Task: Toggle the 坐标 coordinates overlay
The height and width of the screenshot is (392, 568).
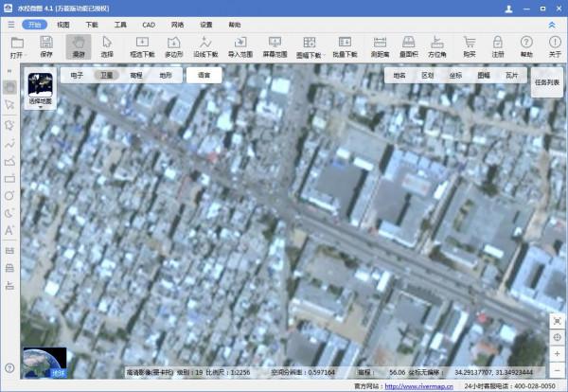Action: tap(455, 75)
